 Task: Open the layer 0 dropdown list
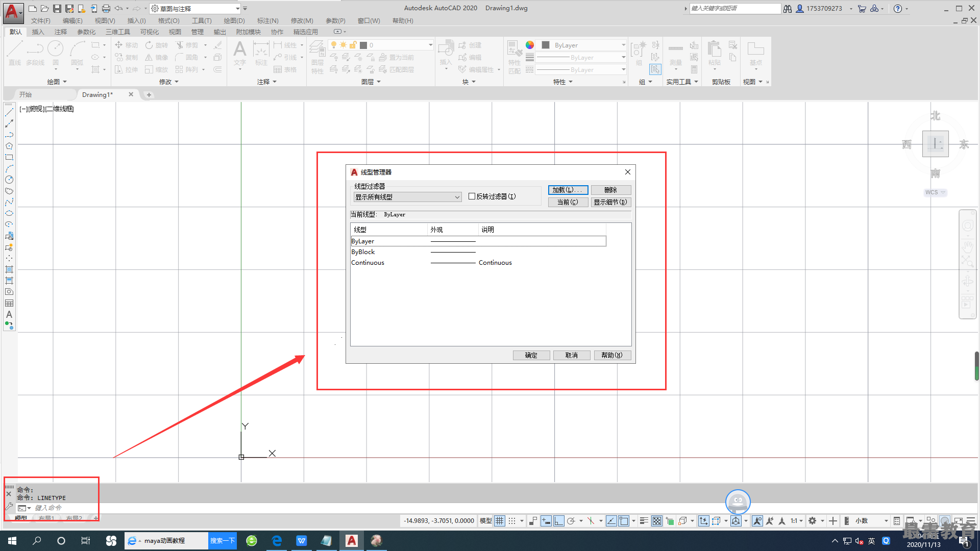coord(430,45)
